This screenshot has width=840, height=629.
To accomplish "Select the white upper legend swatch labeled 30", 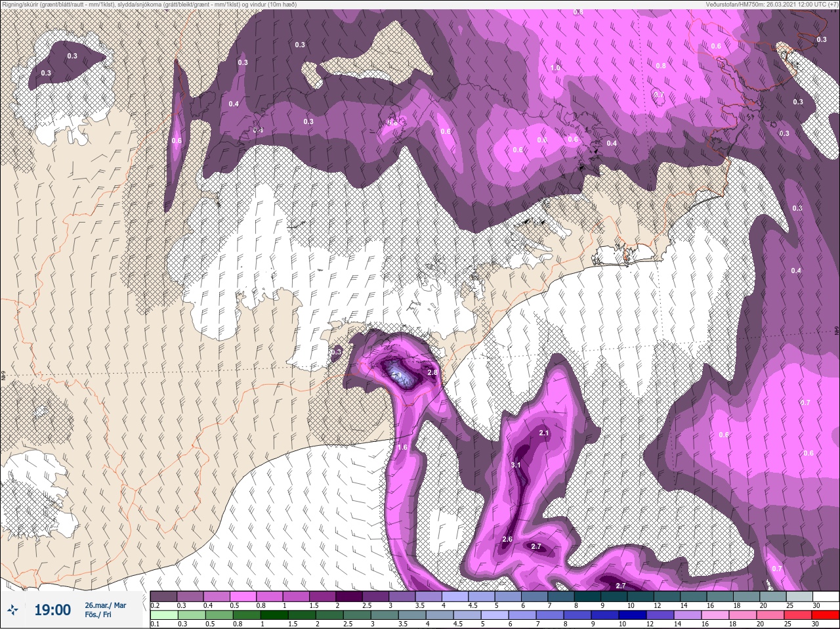I will [x=826, y=596].
